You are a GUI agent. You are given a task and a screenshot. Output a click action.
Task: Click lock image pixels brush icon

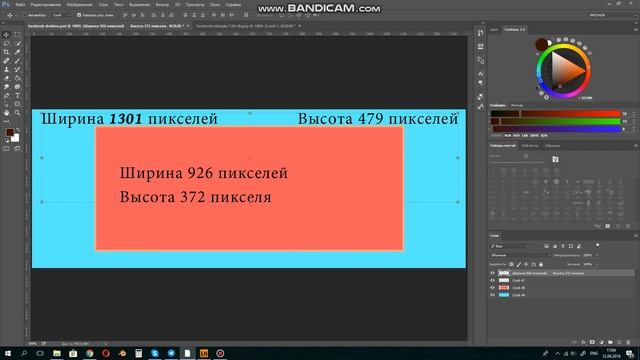point(519,264)
